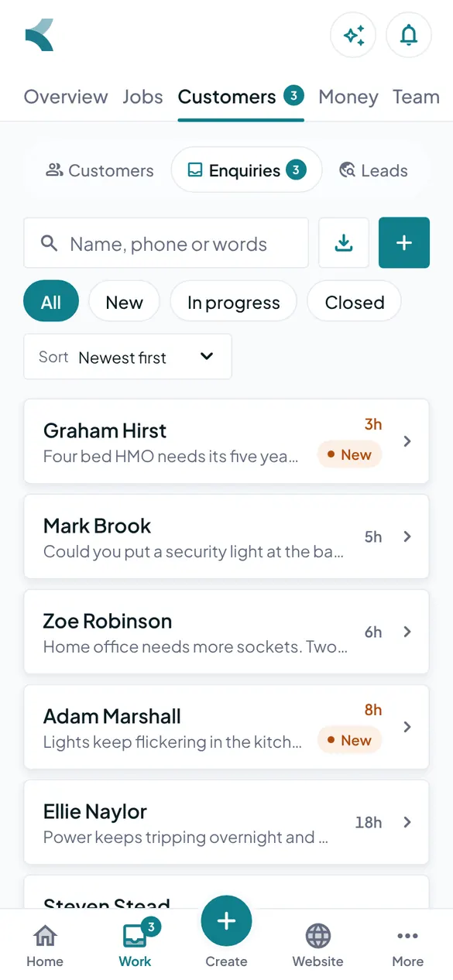Expand Ellie Naylor enquiry chevron
This screenshot has width=453, height=980.
pos(407,822)
